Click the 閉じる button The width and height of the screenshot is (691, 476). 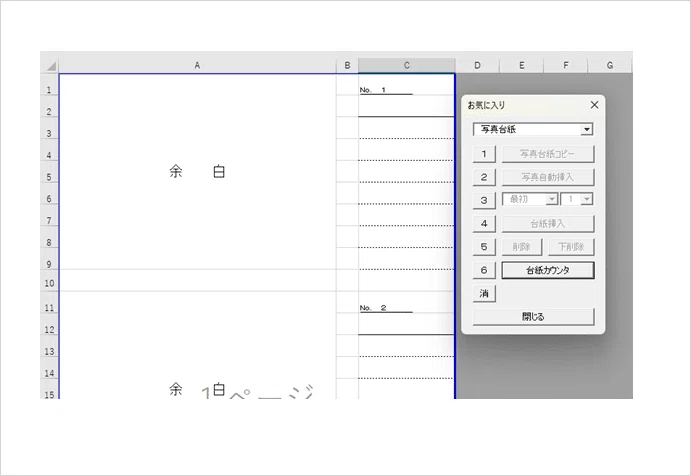(x=533, y=317)
